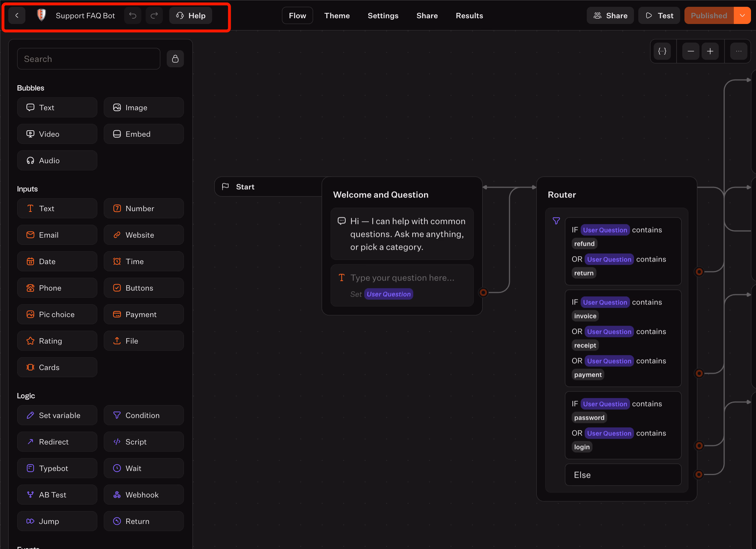Click the Help button
Image resolution: width=756 pixels, height=549 pixels.
click(191, 16)
